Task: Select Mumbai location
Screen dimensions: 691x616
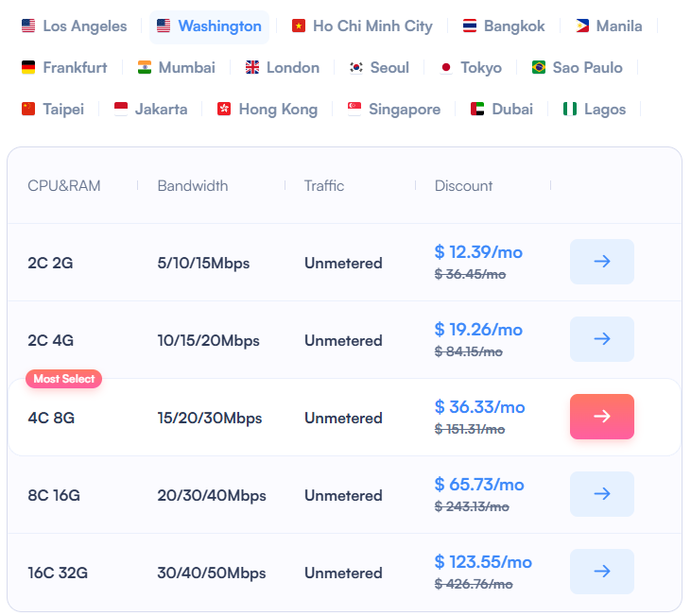Action: (x=176, y=68)
